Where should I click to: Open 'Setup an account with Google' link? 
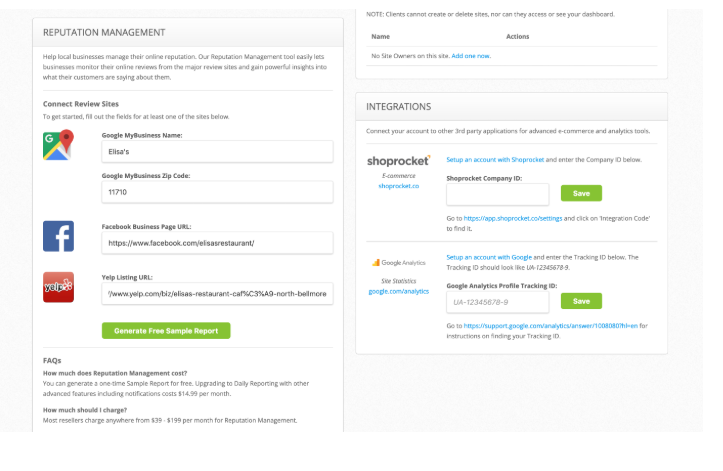tap(489, 257)
